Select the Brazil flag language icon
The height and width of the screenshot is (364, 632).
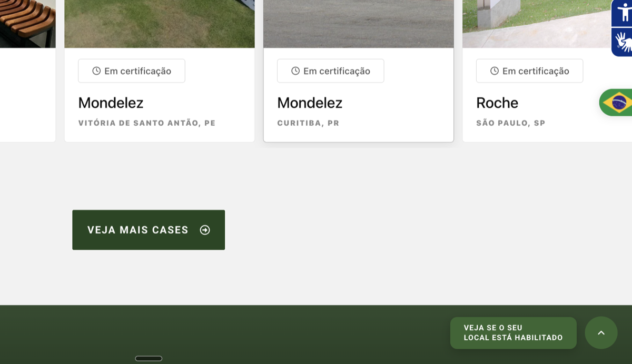(x=617, y=102)
